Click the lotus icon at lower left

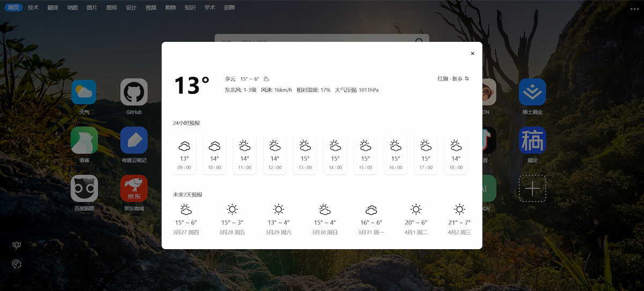coord(17,245)
